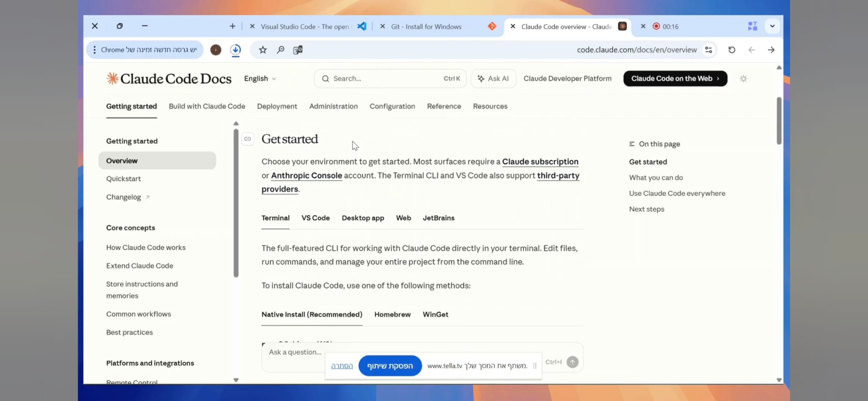868x401 pixels.
Task: Click the send arrow in Ask a question box
Action: 573,362
